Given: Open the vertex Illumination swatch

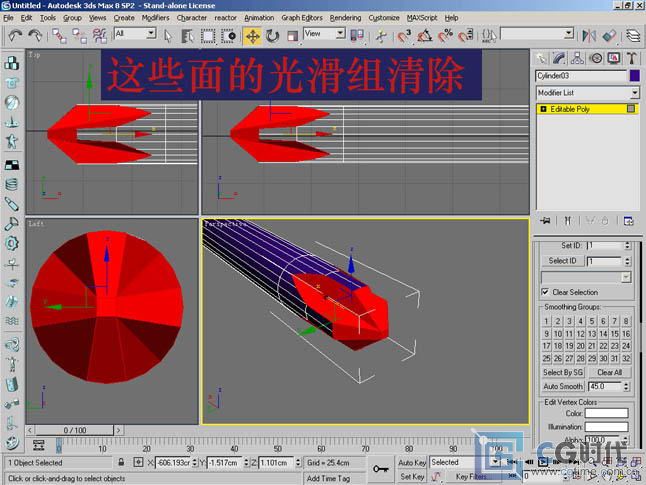Looking at the screenshot, I should click(606, 427).
